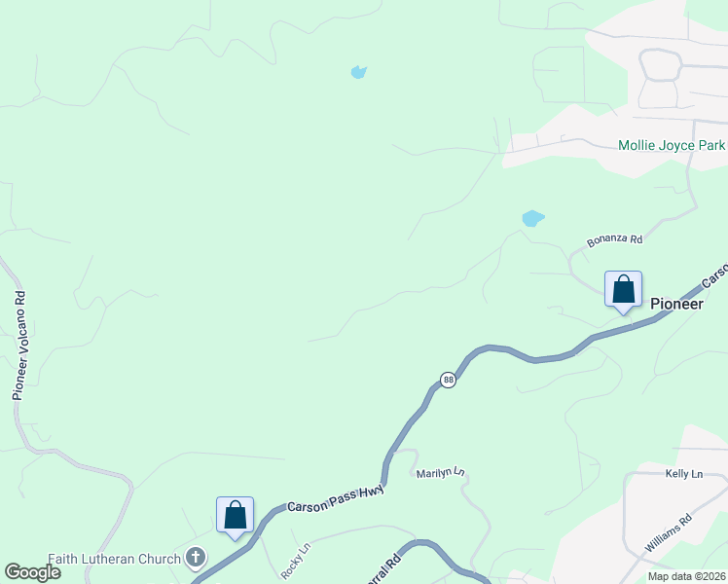Click the Marilyn Ln street label

[440, 473]
